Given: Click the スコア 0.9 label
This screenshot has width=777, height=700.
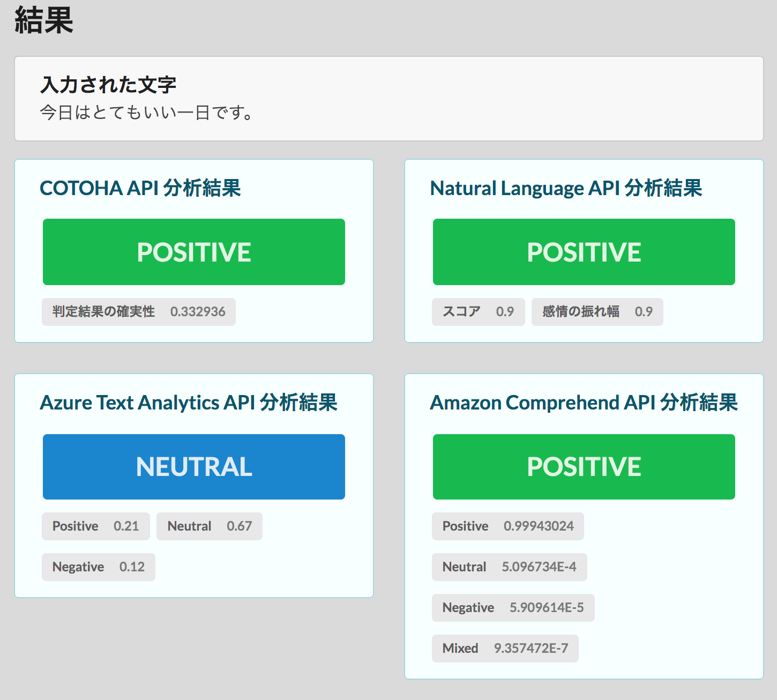Looking at the screenshot, I should [477, 311].
